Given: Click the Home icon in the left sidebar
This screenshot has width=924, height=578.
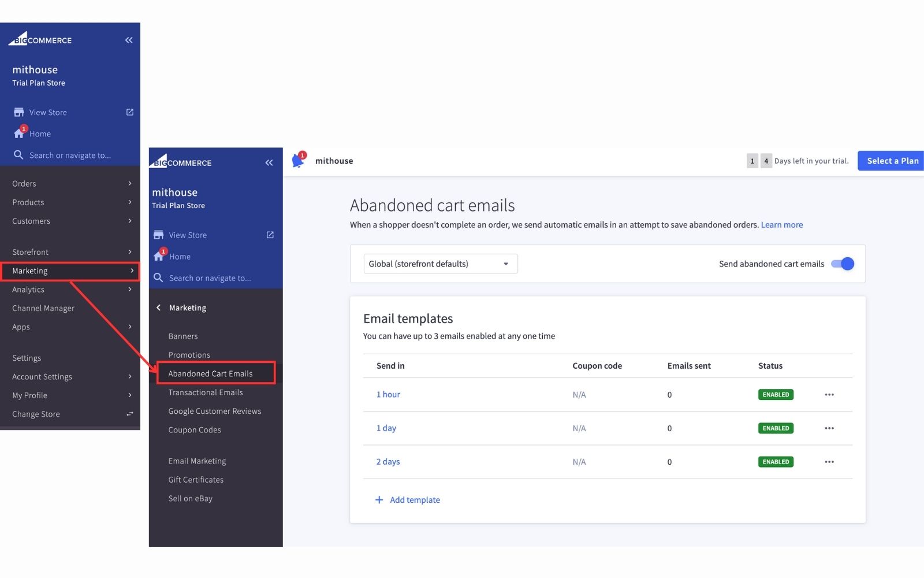Looking at the screenshot, I should (x=19, y=133).
